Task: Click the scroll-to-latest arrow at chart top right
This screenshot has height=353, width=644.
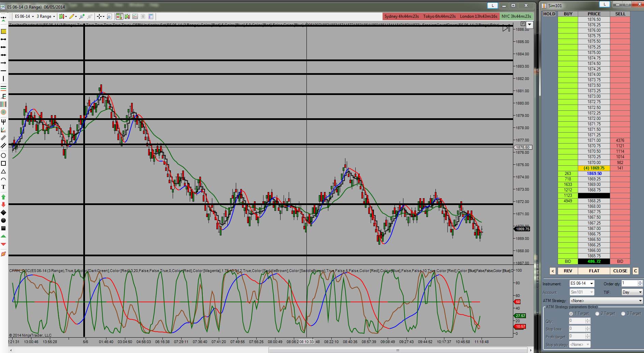Action: coord(506,28)
